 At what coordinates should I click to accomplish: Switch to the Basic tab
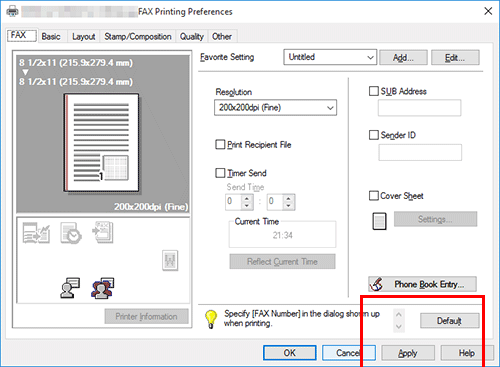[51, 37]
